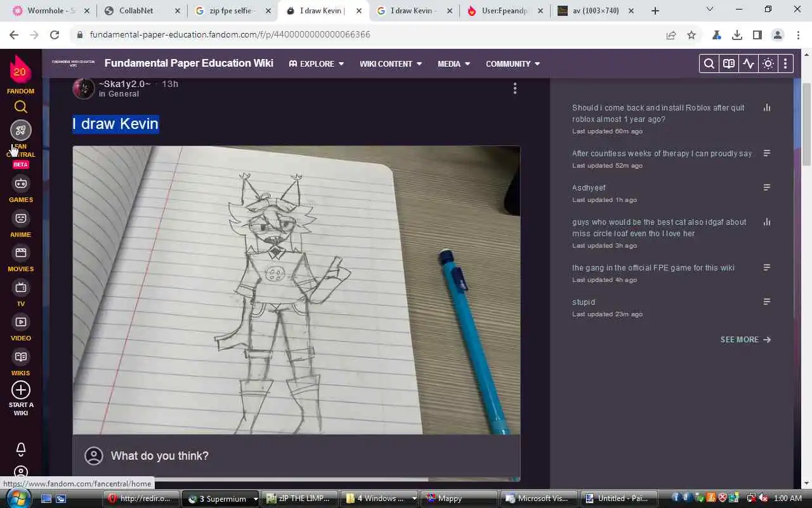Open the Asdhyeef post
This screenshot has width=812, height=508.
tap(589, 188)
